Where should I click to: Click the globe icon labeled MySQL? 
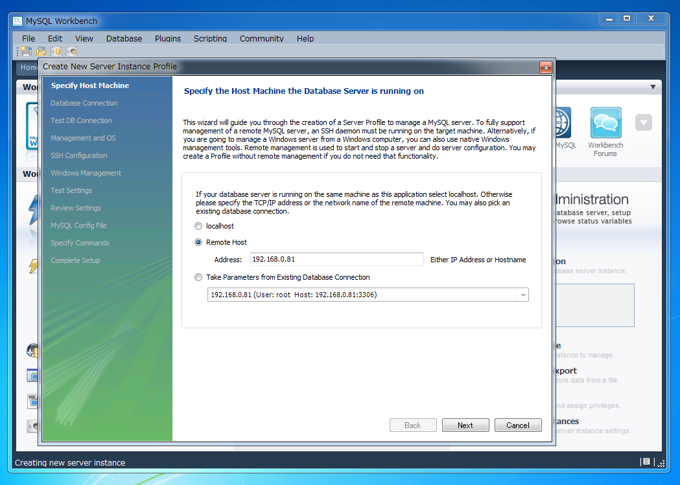click(563, 122)
